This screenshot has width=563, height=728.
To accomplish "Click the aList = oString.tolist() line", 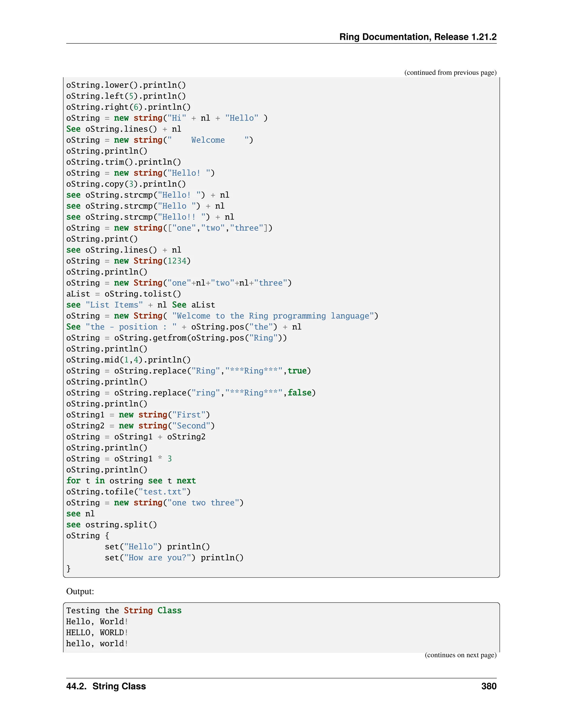I will [123, 294].
